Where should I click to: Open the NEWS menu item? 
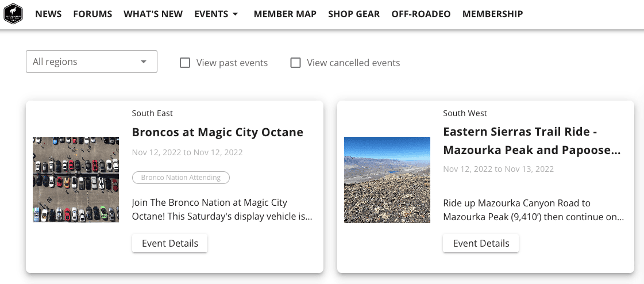point(48,14)
